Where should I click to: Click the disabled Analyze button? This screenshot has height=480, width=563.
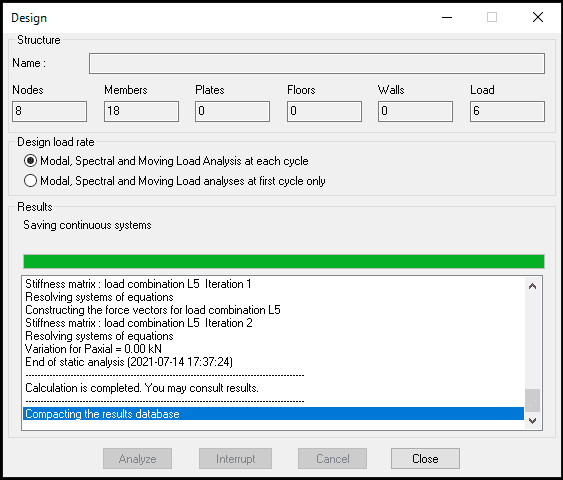click(138, 458)
